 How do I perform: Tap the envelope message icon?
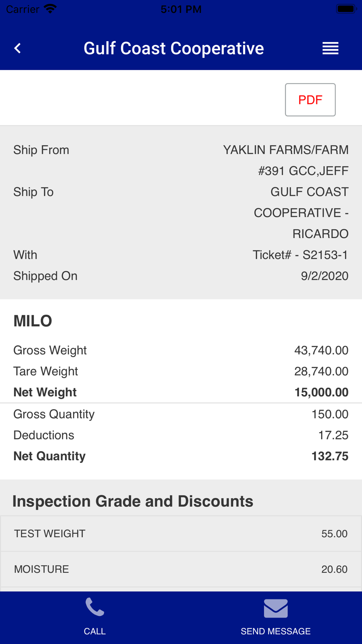coord(276,608)
